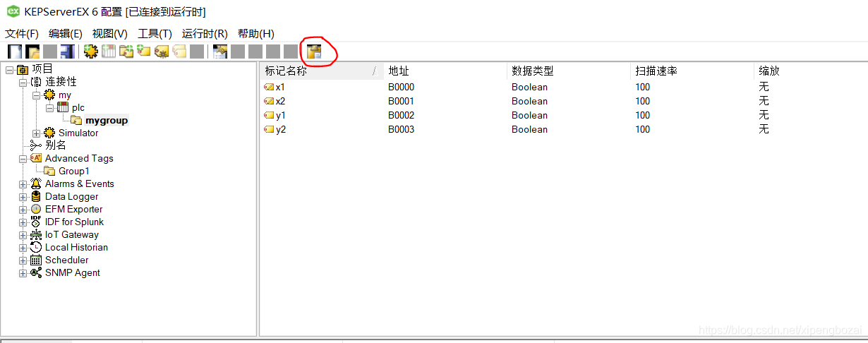Click the gear icon of channel my
This screenshot has height=343, width=868.
(x=49, y=95)
